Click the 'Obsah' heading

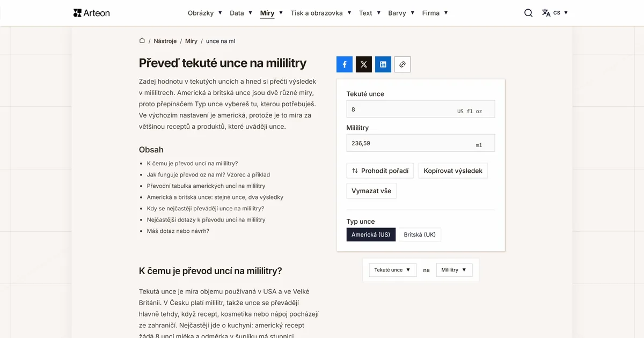coord(151,150)
